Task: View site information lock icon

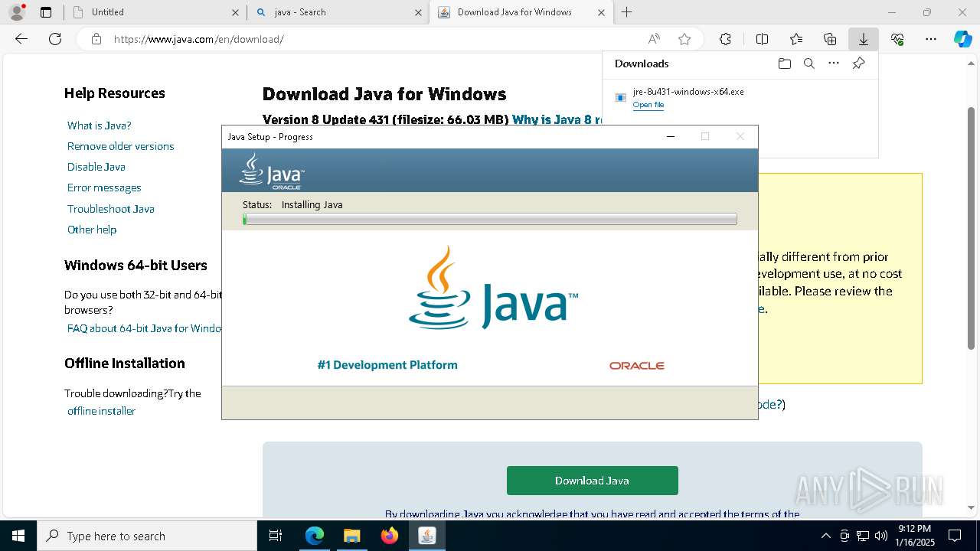Action: coord(96,39)
